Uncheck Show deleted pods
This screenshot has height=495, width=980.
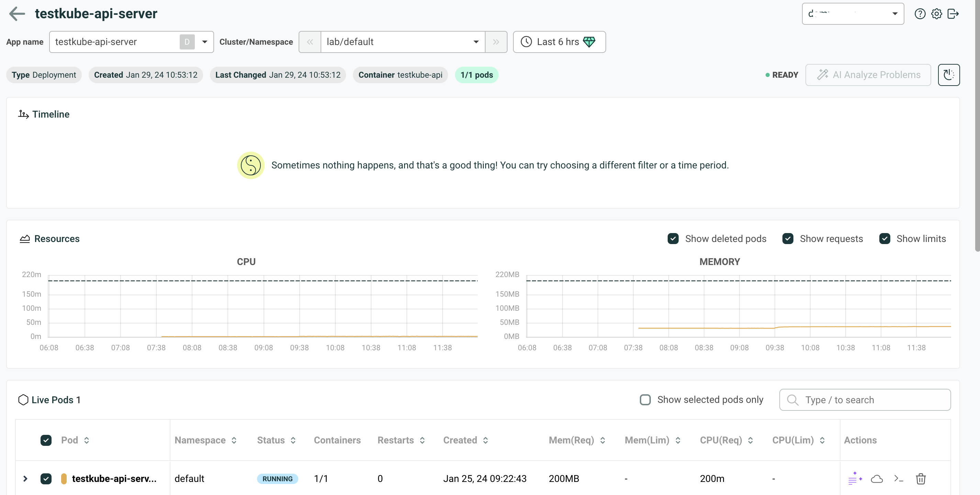pos(672,239)
